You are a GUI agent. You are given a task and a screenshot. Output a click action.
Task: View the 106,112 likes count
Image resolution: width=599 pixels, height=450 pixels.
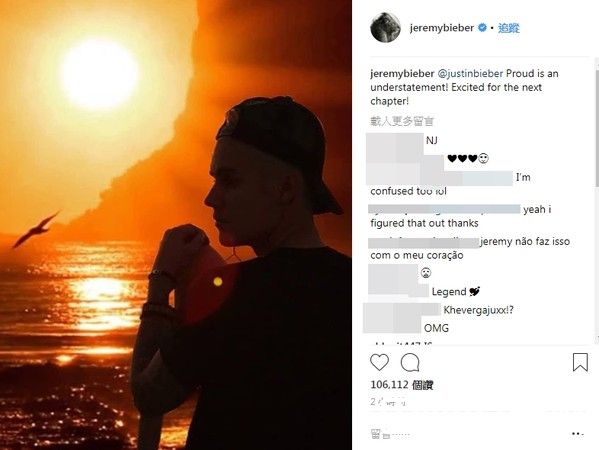coord(401,385)
